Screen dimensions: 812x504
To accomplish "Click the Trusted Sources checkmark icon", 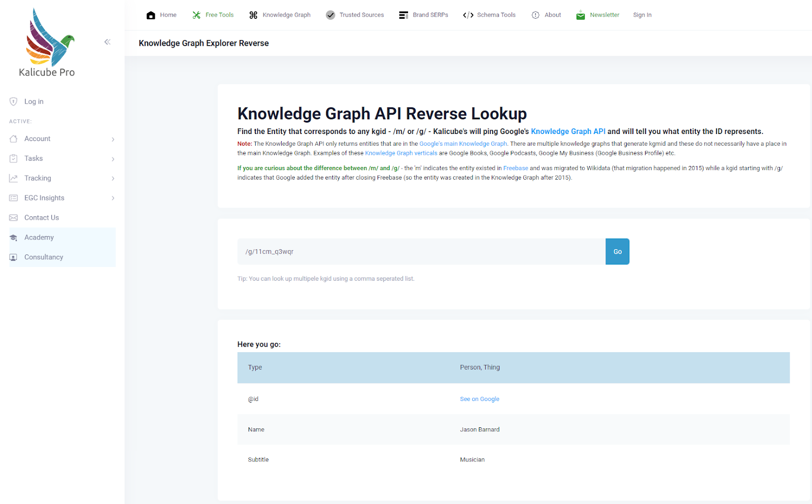I will [330, 15].
